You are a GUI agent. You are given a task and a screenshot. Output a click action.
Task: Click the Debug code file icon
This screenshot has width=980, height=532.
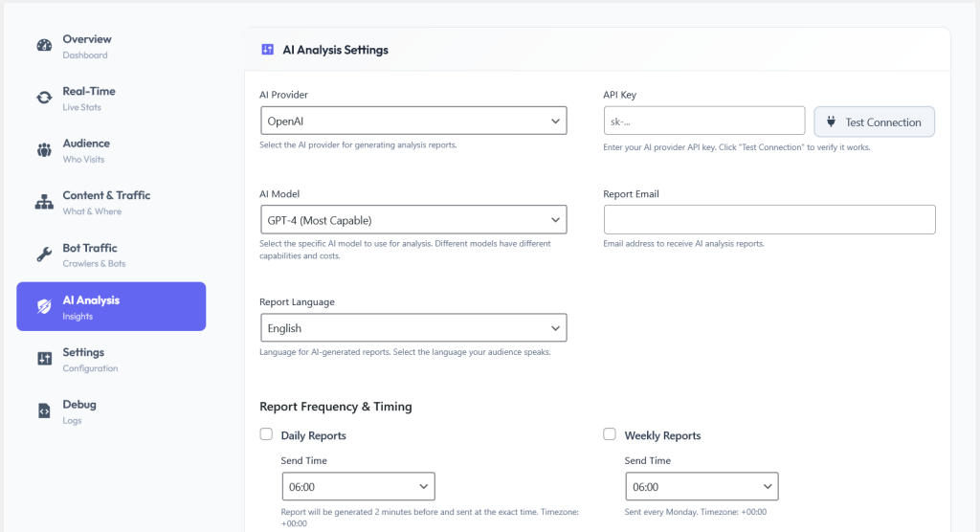coord(44,410)
